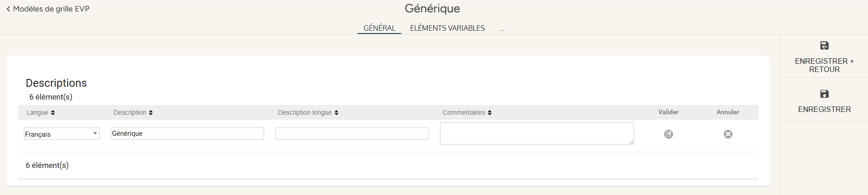
Task: Open the ellipsis overflow tab menu
Action: (502, 29)
